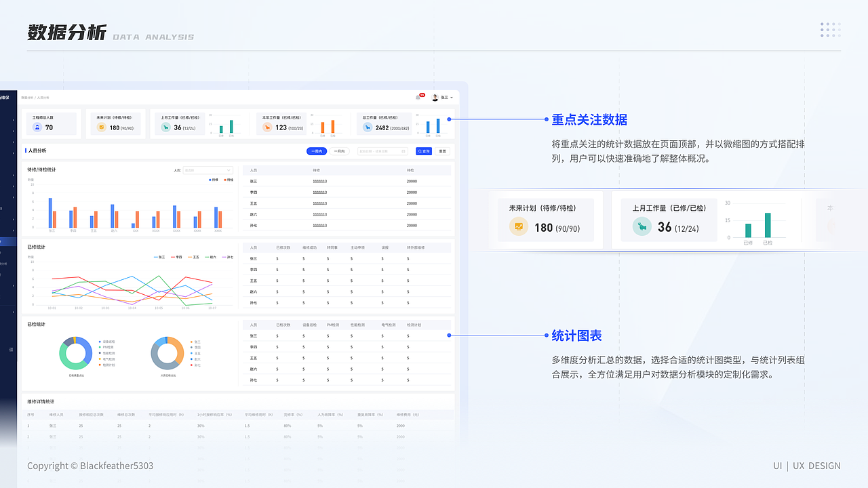Screen dimensions: 868x488
Task: Click the 检测计划 column header in 已检 table
Action: [x=414, y=325]
